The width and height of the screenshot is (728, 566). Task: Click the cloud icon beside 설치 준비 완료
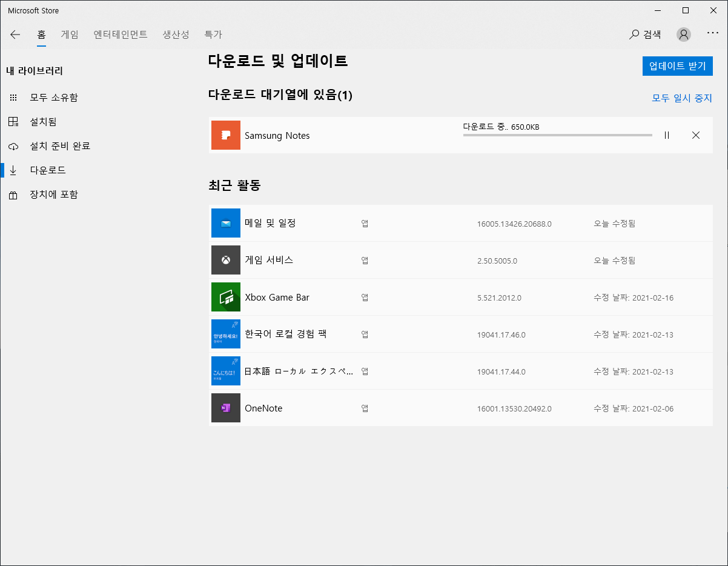[x=13, y=147]
